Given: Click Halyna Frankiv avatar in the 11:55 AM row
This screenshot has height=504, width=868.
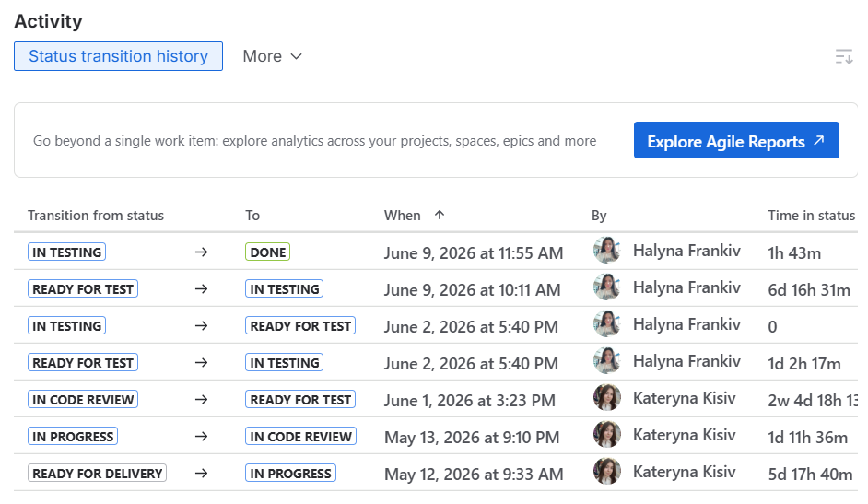Looking at the screenshot, I should pos(607,250).
